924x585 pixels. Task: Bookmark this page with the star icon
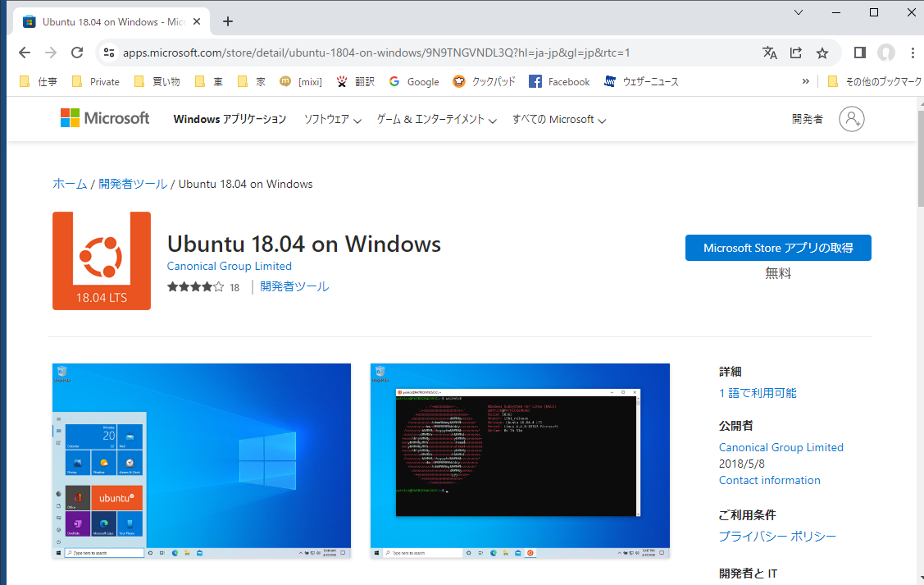822,53
